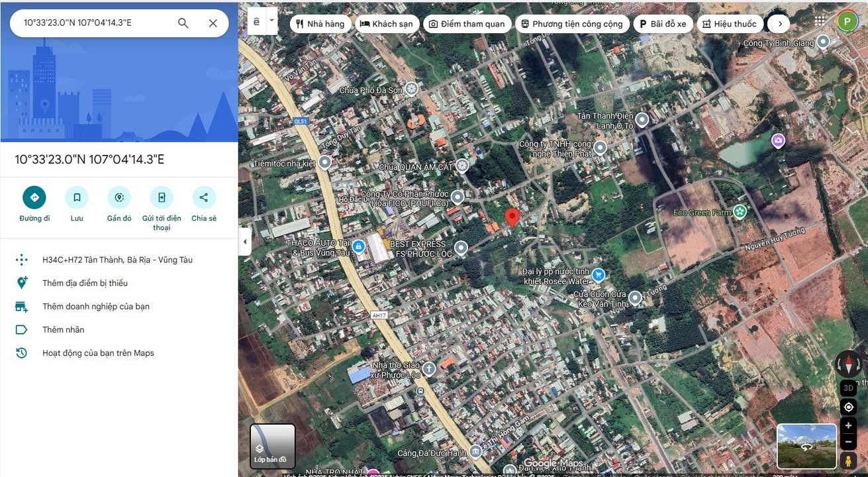This screenshot has height=477, width=868.
Task: Toggle the ê input tool
Action: [x=257, y=21]
